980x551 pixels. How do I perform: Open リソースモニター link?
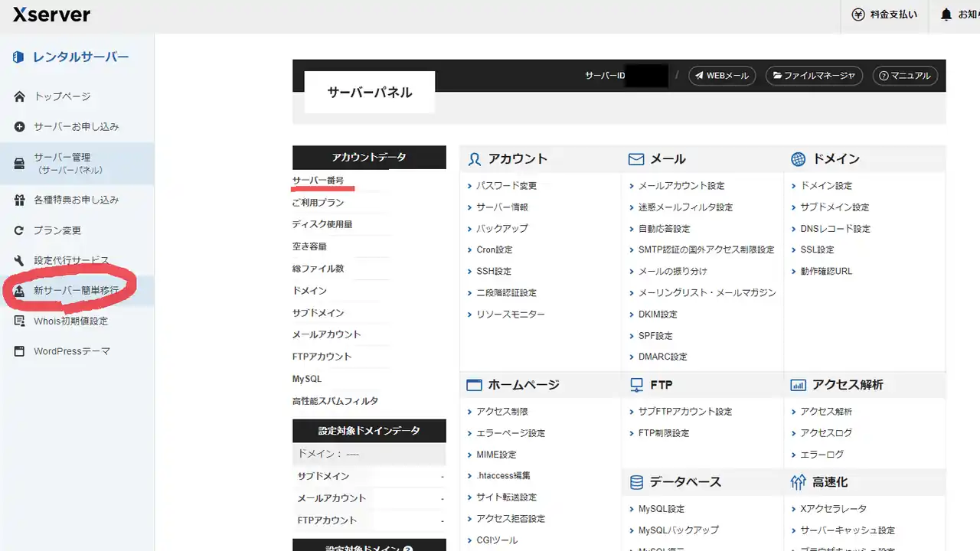[x=511, y=315]
